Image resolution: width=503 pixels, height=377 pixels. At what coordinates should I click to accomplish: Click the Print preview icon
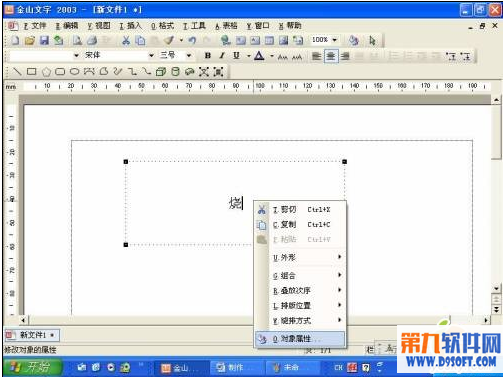click(x=77, y=40)
